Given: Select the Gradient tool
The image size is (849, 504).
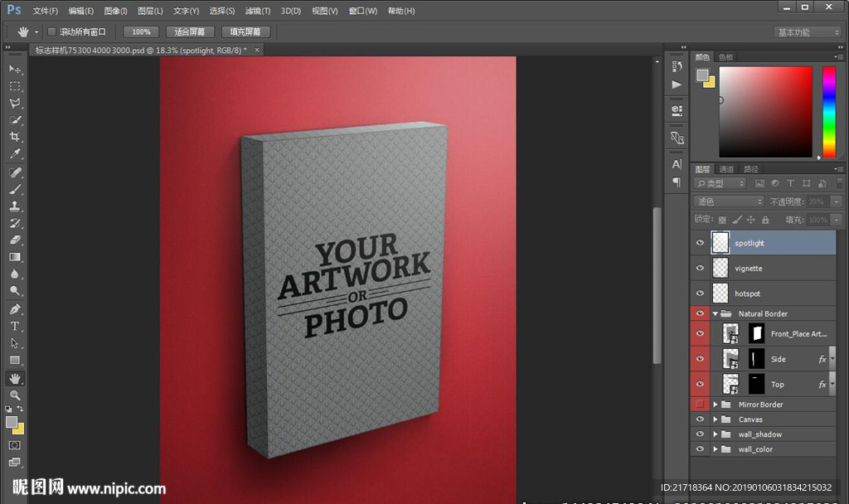Looking at the screenshot, I should [15, 257].
